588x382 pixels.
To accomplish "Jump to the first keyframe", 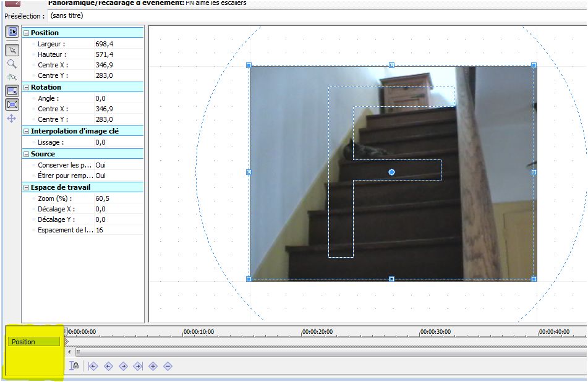I will tap(93, 367).
